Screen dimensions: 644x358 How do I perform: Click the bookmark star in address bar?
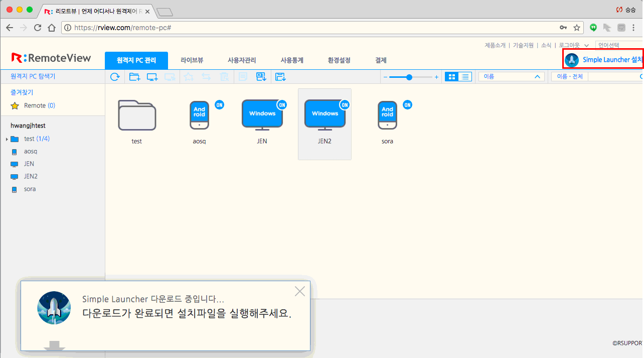(577, 28)
